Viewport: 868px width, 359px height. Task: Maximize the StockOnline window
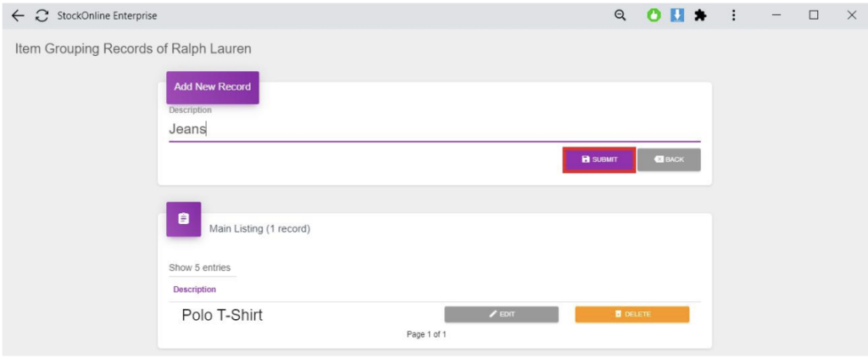814,15
